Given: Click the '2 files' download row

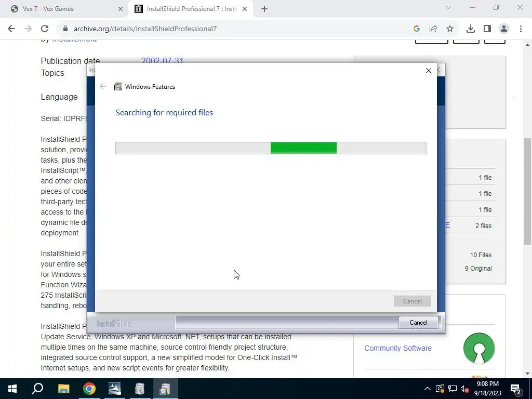Looking at the screenshot, I should [484, 225].
